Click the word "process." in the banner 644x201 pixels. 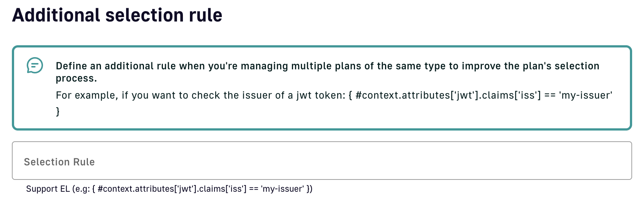click(x=76, y=78)
